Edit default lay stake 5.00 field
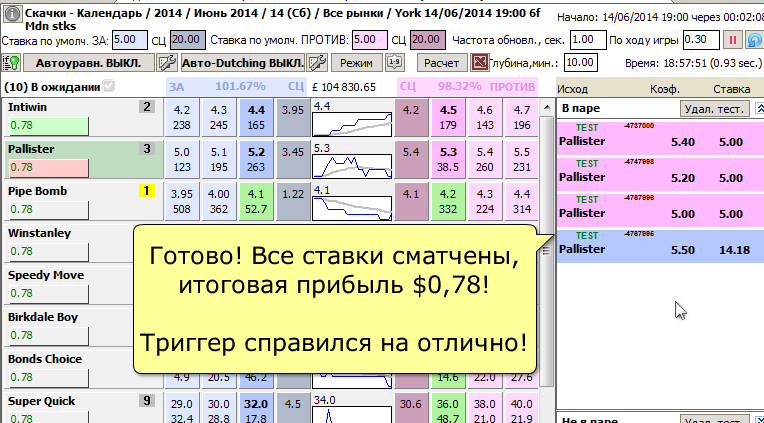The width and height of the screenshot is (764, 423). (x=370, y=40)
